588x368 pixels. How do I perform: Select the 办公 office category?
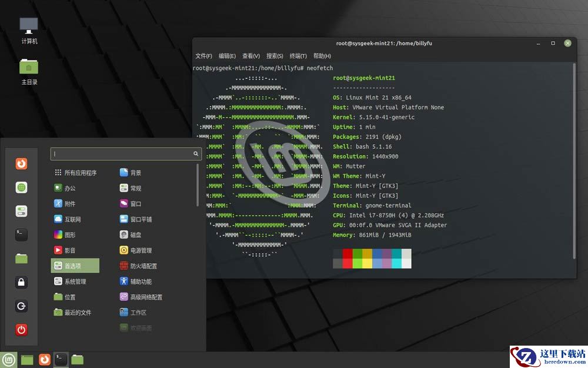pyautogui.click(x=65, y=188)
